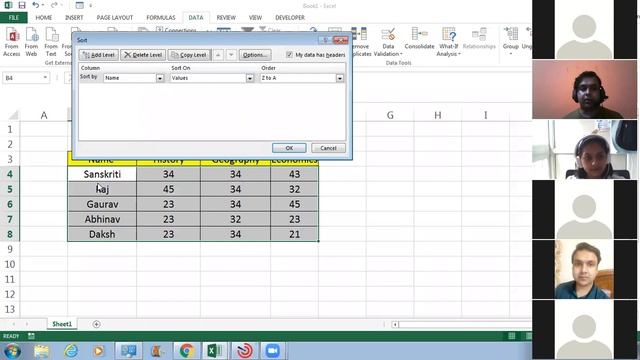Click the From Access icon
Viewport: 640px width, 360px height.
pos(12,42)
